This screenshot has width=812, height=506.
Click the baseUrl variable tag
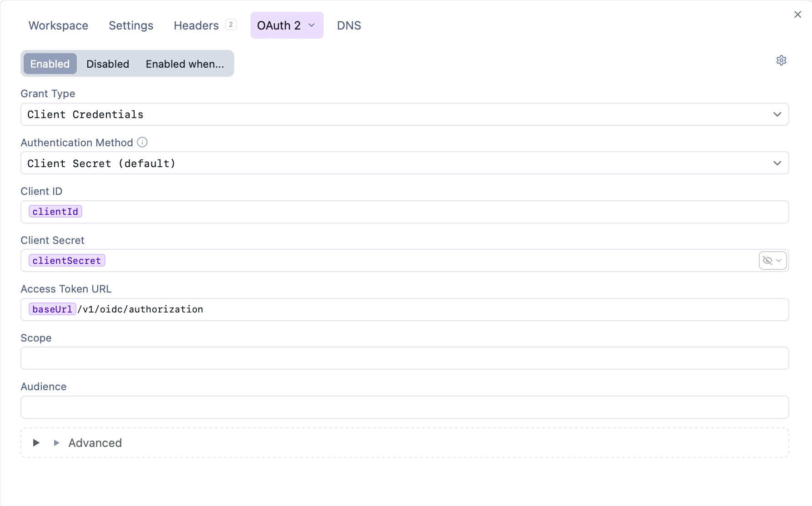52,309
